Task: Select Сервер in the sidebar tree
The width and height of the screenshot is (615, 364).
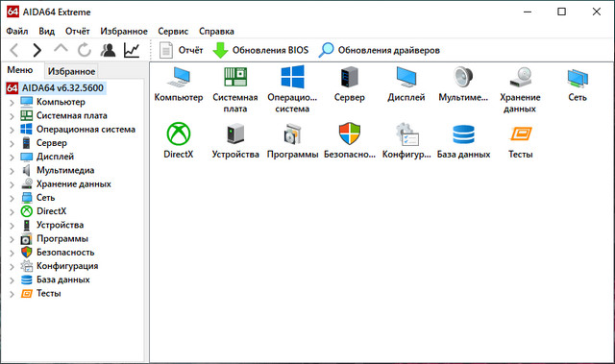Action: tap(52, 143)
